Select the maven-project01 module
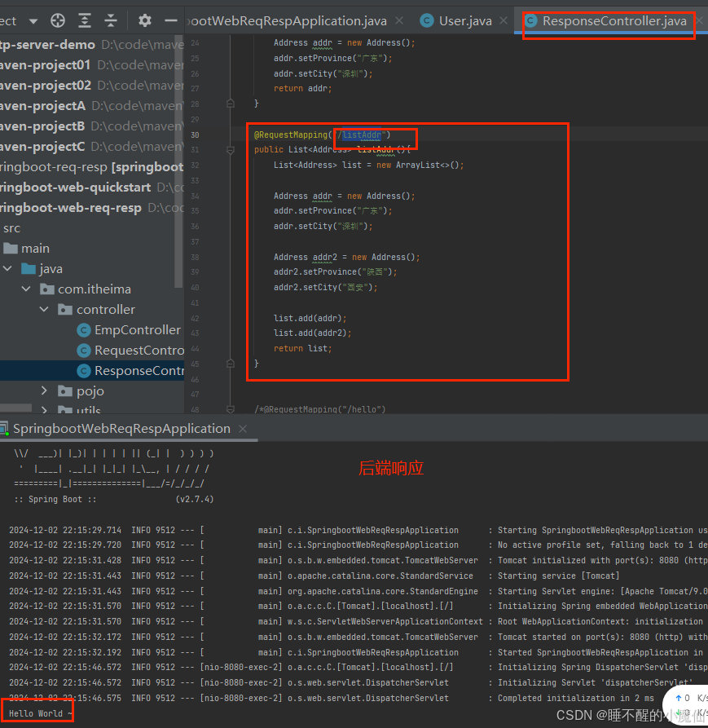This screenshot has width=708, height=728. (45, 65)
